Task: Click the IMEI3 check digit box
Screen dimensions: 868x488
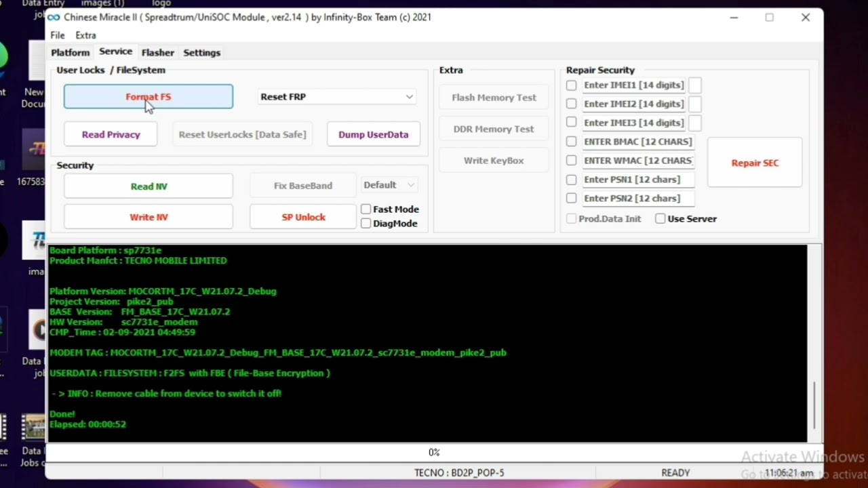Action: 695,122
